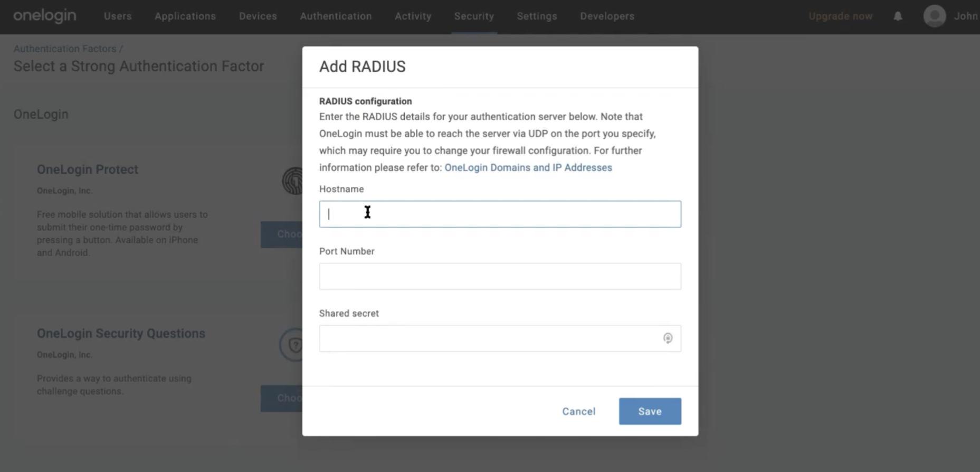Open OneLogin Domains and IP Addresses link

[x=528, y=167]
